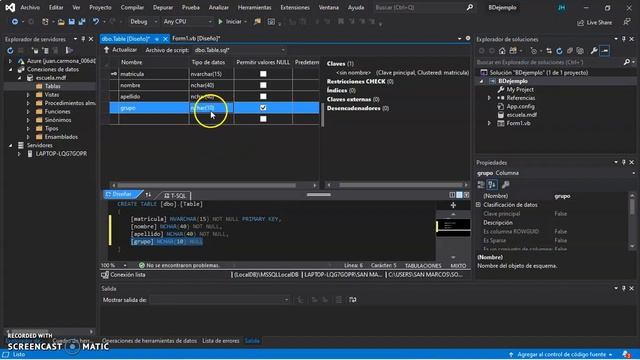Click the Navigate Backward icon in the toolbar

15,22
